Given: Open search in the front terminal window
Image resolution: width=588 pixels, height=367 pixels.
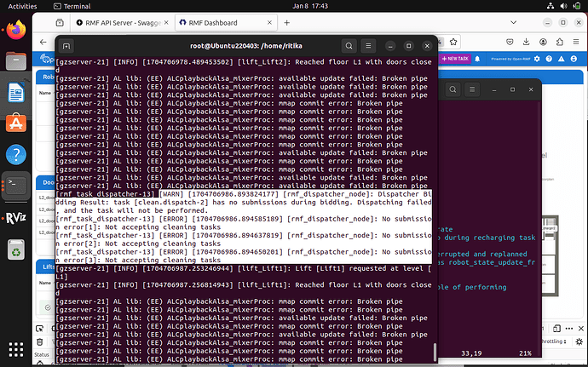Looking at the screenshot, I should tap(349, 46).
